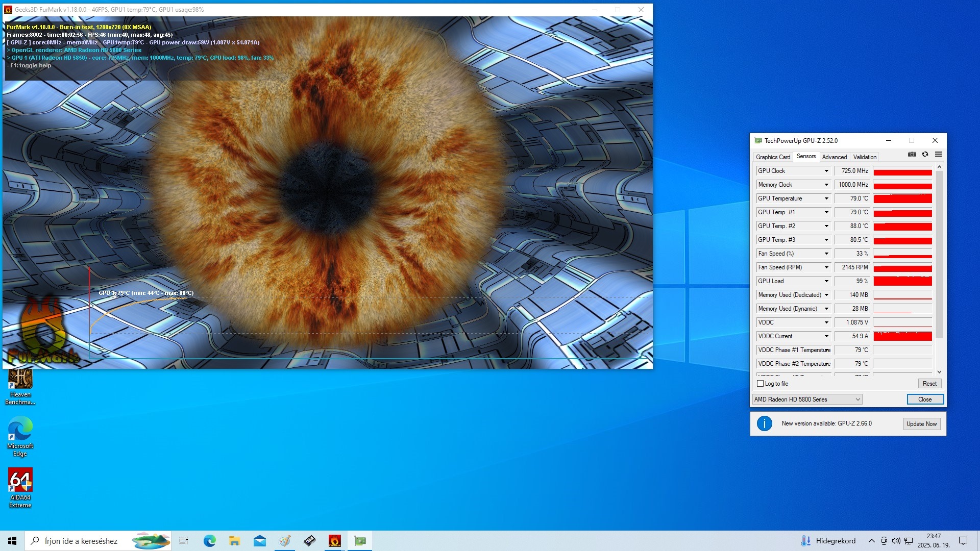Click the Update Now button

tap(921, 424)
